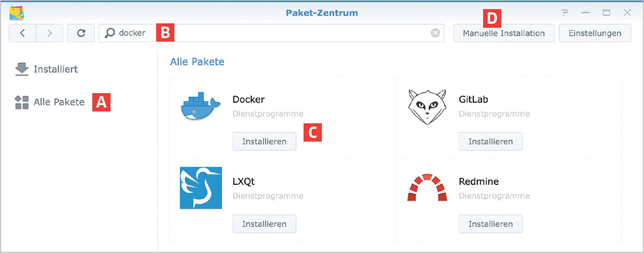Viewport: 644px width, 253px height.
Task: Open the LXQt bird icon
Action: point(201,188)
